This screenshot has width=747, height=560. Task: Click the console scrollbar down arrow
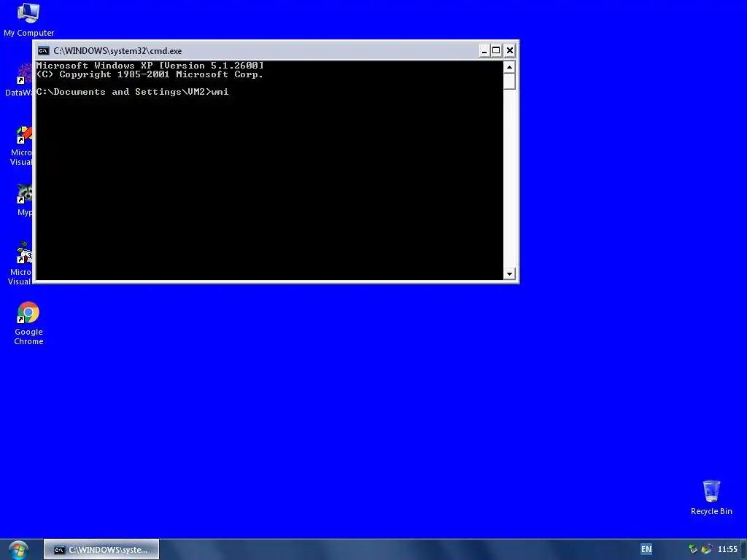(509, 273)
